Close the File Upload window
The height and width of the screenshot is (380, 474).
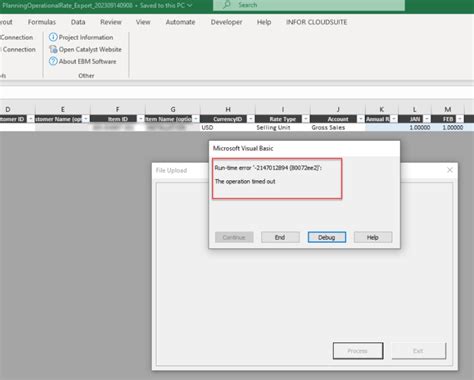pyautogui.click(x=450, y=170)
